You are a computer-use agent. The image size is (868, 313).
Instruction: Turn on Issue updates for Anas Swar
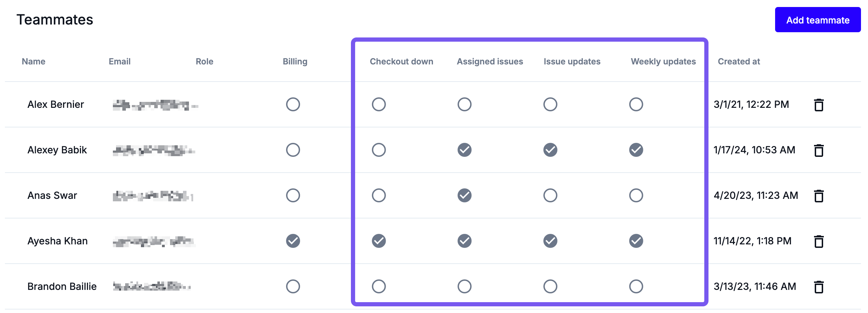click(x=550, y=195)
